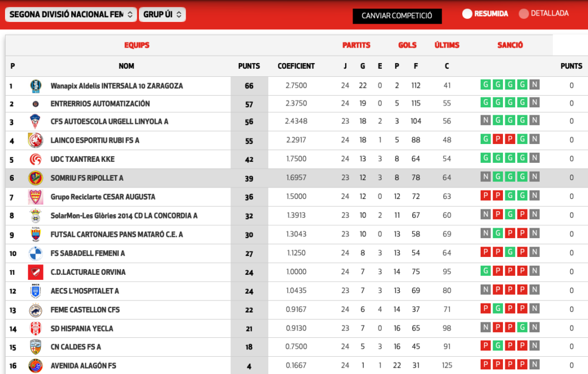The height and width of the screenshot is (374, 588).
Task: Select the Detallada view radio button
Action: click(x=523, y=14)
